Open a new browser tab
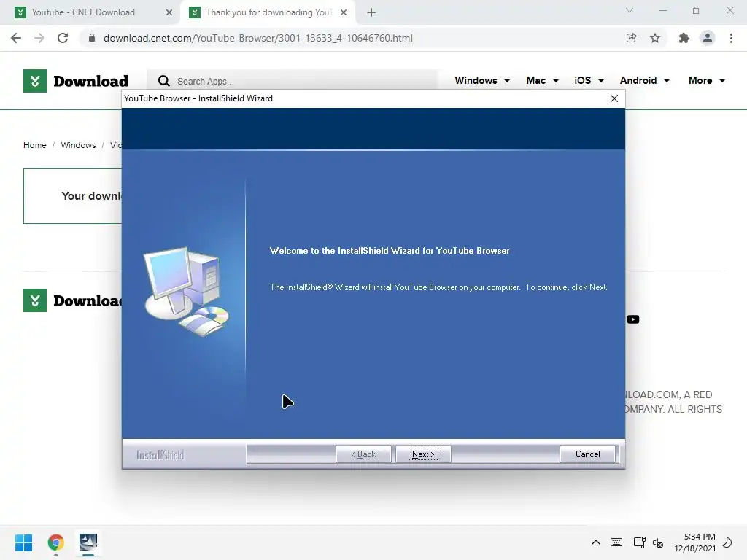The height and width of the screenshot is (560, 747). pos(371,12)
